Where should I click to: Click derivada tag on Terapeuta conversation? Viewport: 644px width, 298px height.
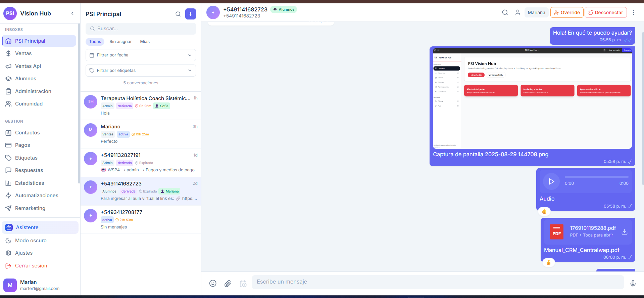[x=125, y=106]
